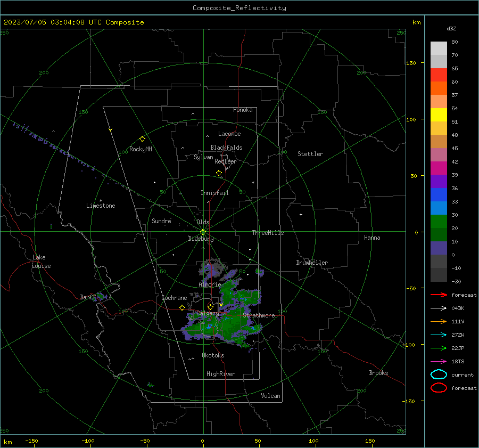Click the Composite_Reflectivity title text

click(x=240, y=8)
